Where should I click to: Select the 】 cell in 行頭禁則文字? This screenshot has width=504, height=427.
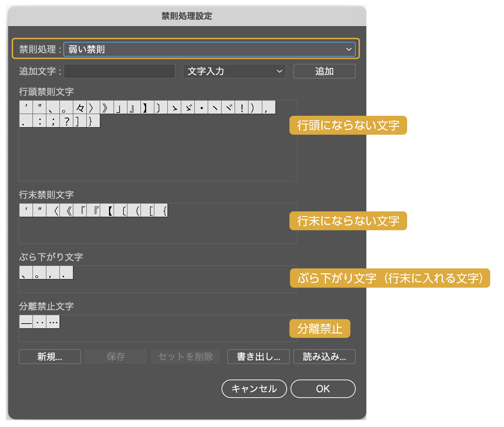click(x=147, y=107)
